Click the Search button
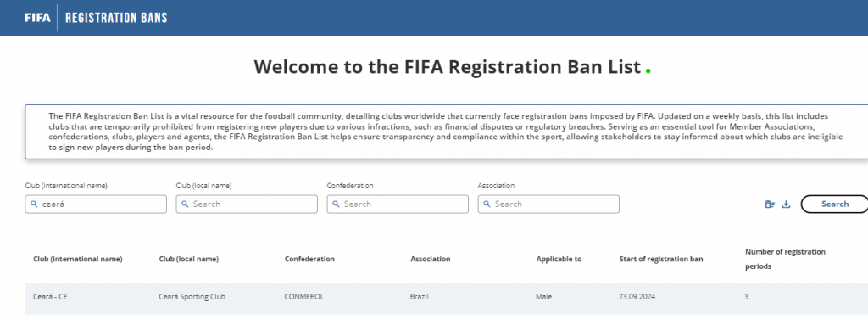Viewport: 868px width, 319px height. click(x=834, y=204)
